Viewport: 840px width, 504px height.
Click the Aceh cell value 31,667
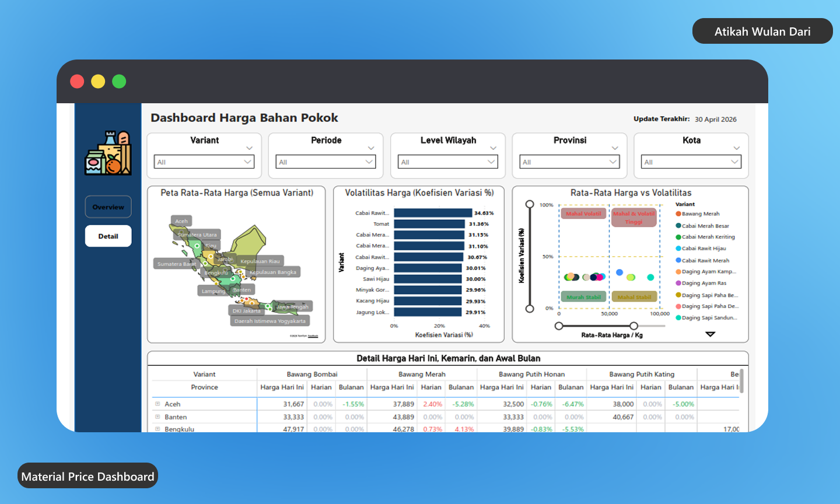point(293,404)
